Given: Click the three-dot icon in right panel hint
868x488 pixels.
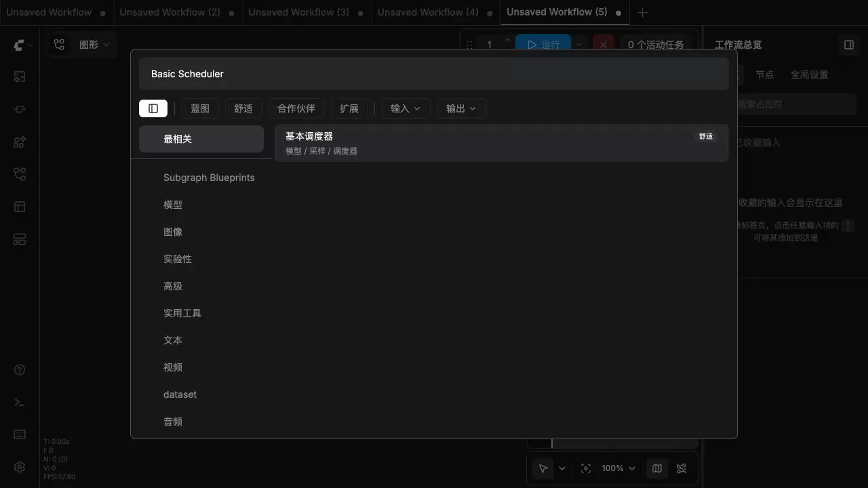Looking at the screenshot, I should [x=848, y=226].
